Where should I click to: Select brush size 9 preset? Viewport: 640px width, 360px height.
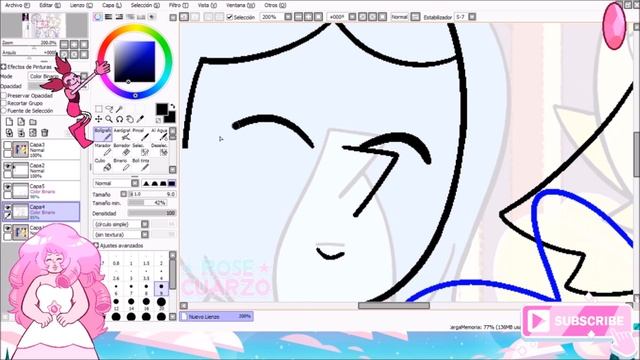[161, 289]
